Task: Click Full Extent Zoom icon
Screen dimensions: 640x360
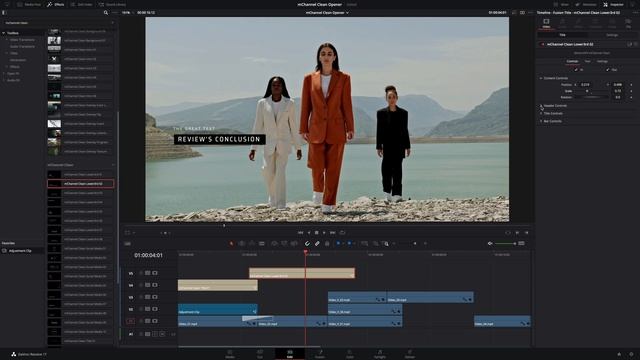Action: [364, 244]
